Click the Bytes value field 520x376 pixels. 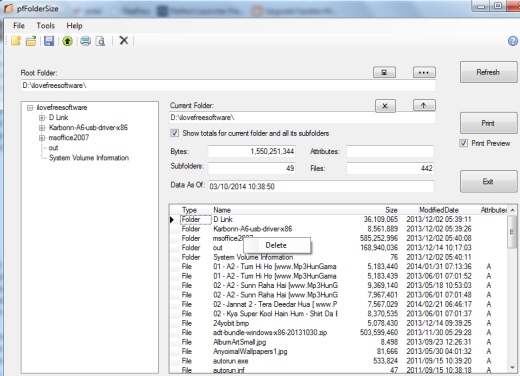(x=252, y=151)
